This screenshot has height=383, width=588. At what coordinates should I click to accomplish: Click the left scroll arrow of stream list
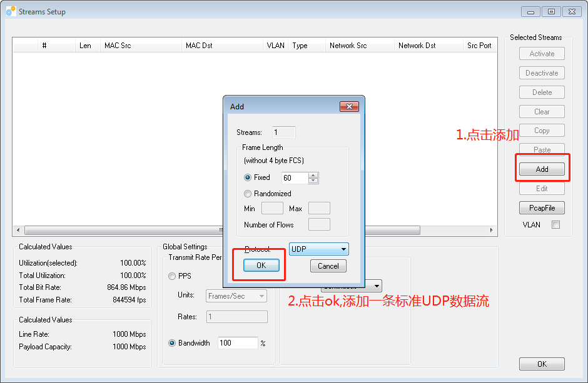(x=18, y=231)
